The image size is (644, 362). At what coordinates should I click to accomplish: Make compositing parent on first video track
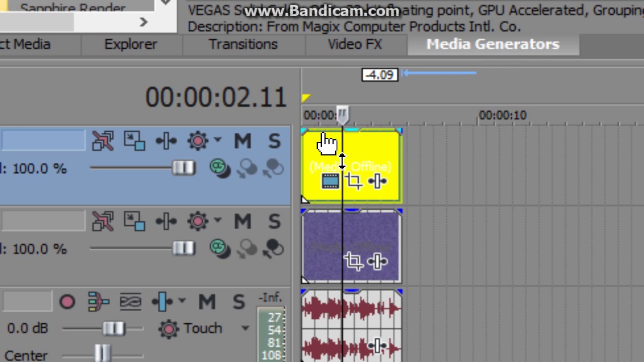(247, 168)
